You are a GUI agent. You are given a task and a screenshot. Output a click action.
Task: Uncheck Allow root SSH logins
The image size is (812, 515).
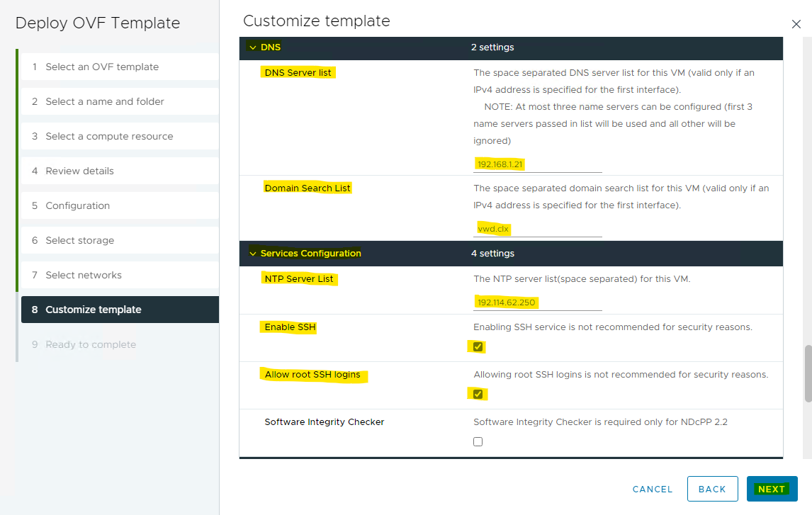(x=478, y=395)
